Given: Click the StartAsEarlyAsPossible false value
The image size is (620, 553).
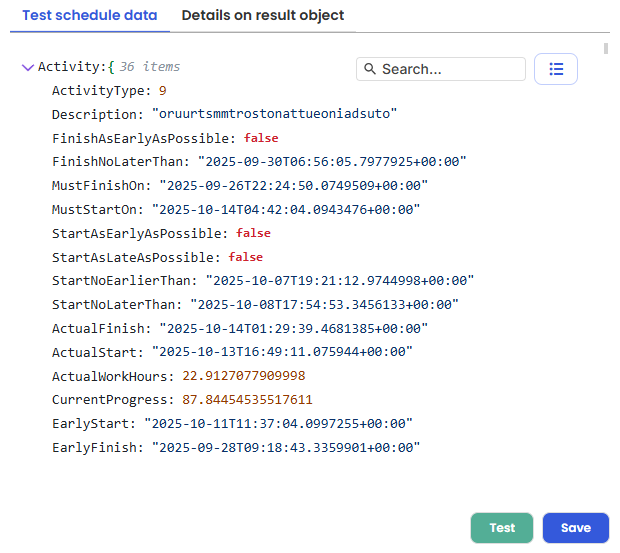Looking at the screenshot, I should coord(253,233).
